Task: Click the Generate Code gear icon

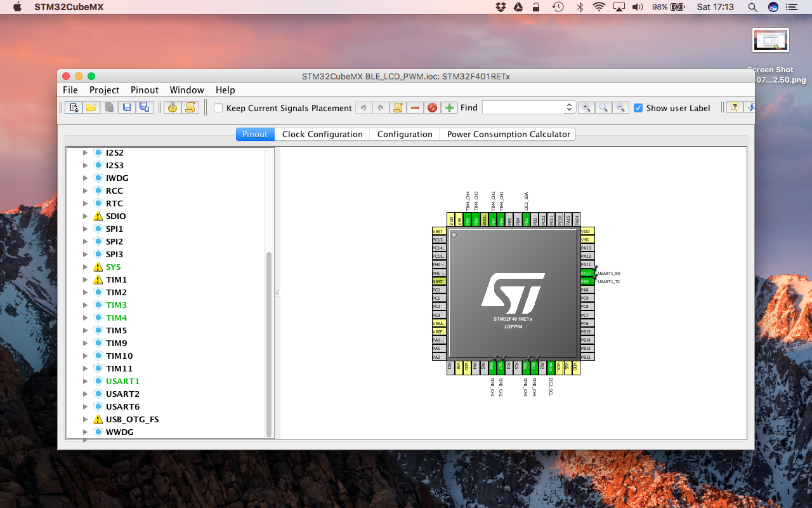Action: point(172,107)
